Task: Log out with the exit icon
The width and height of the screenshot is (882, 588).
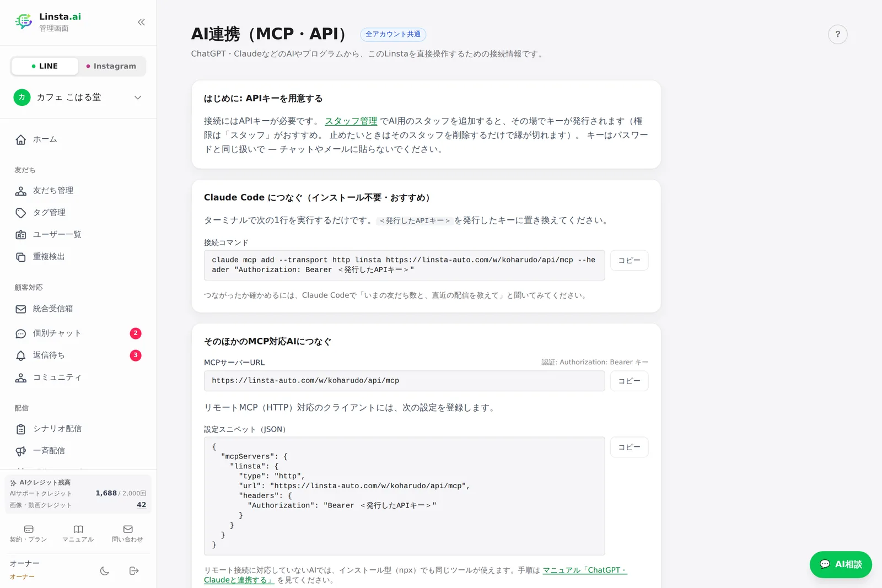Action: click(134, 571)
